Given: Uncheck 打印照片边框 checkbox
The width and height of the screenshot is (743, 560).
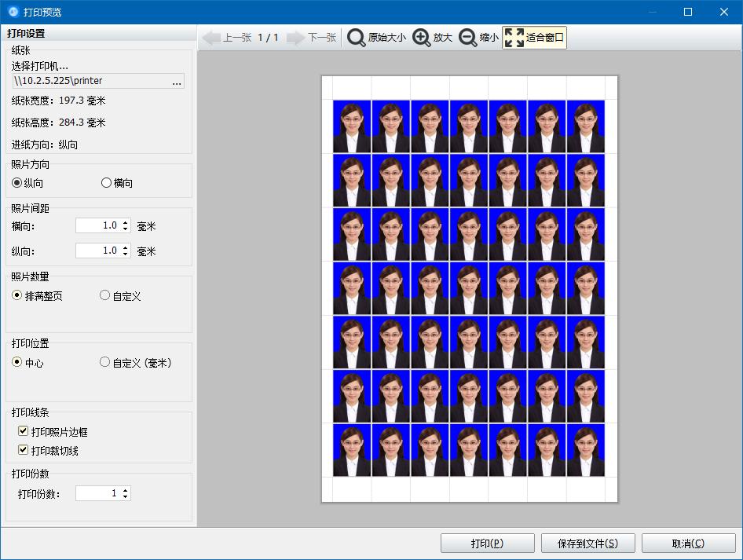Looking at the screenshot, I should click(23, 430).
